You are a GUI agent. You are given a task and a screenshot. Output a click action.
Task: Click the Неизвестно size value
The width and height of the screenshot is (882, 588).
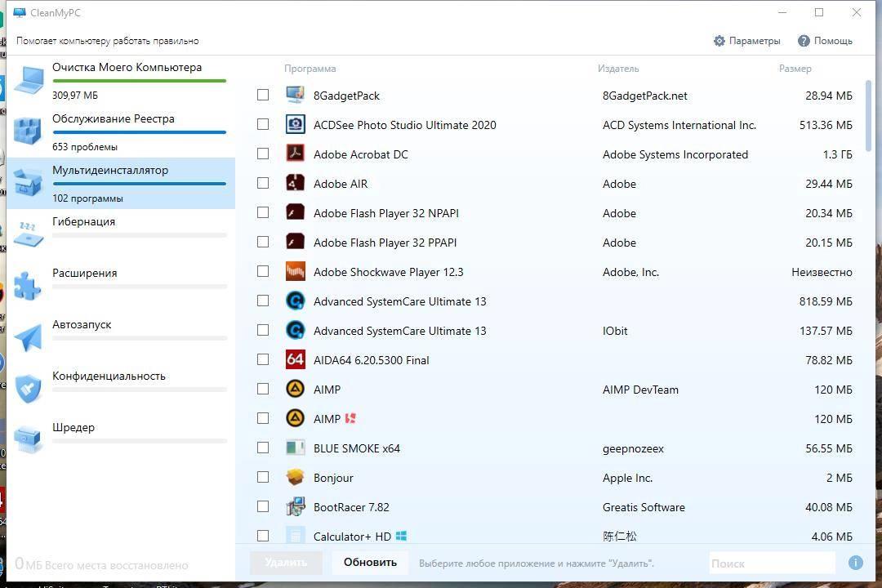coord(822,272)
